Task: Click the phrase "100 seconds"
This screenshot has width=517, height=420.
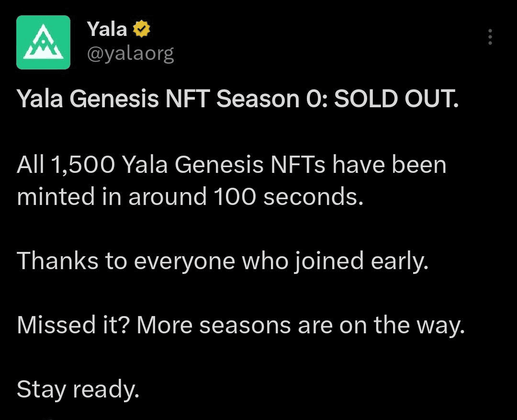Action: (286, 196)
